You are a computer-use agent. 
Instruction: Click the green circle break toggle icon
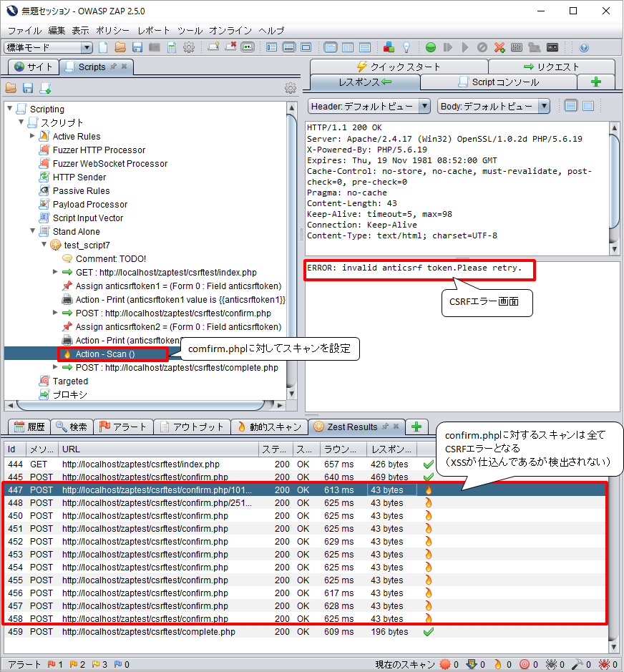click(431, 47)
